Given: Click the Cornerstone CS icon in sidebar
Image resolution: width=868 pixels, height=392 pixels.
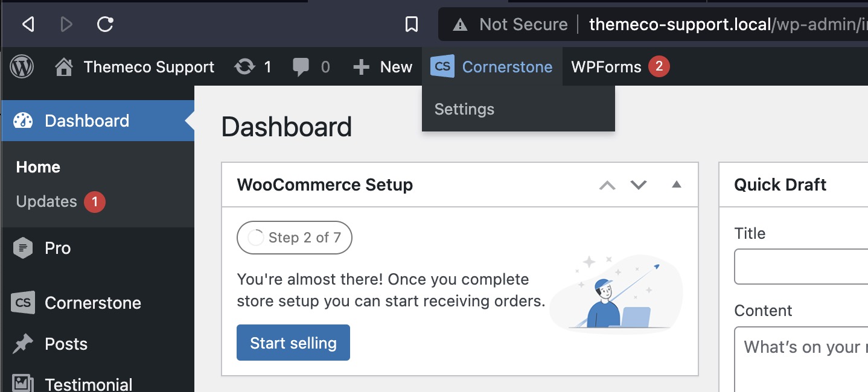Looking at the screenshot, I should click(x=23, y=303).
